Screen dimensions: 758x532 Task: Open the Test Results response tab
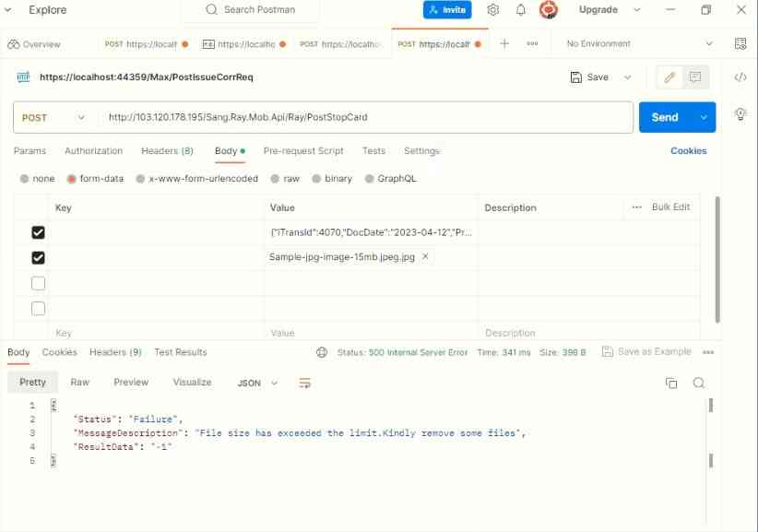click(181, 352)
